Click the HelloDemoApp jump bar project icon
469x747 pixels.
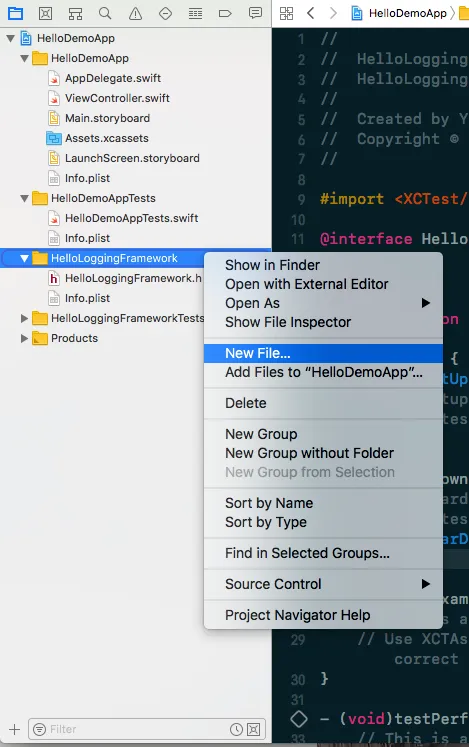pos(357,13)
